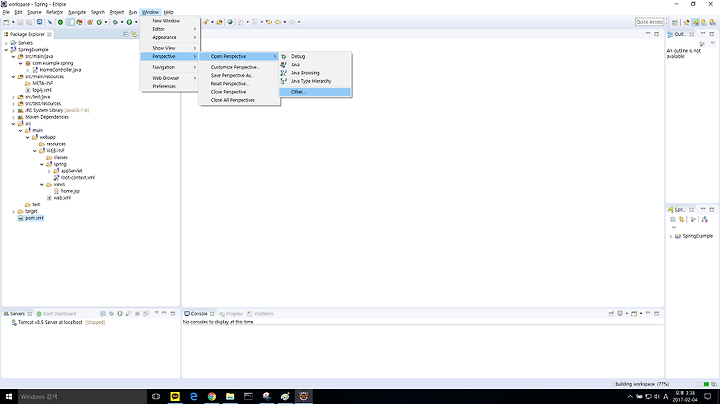This screenshot has height=404, width=720.
Task: Switch to the Java EE perspective icon
Action: pyautogui.click(x=686, y=22)
